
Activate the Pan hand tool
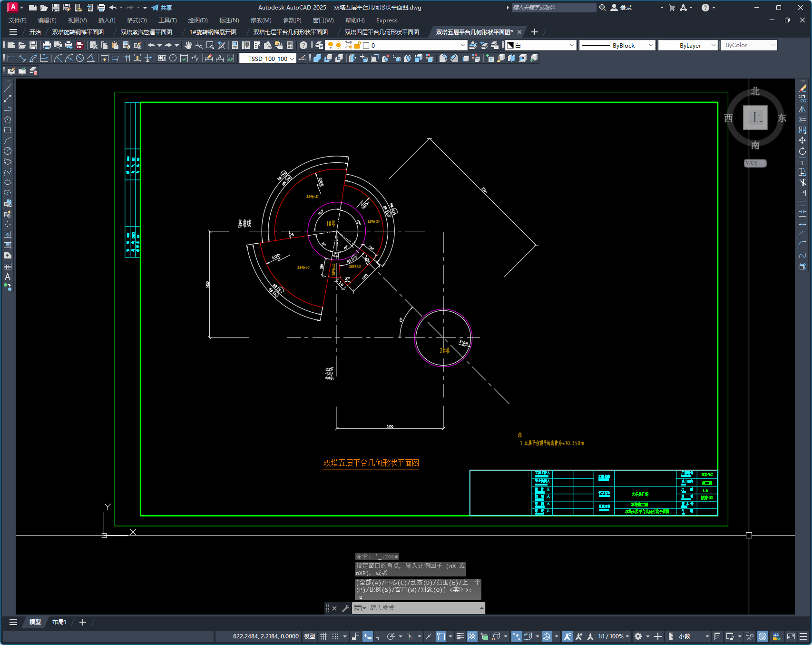click(x=188, y=45)
